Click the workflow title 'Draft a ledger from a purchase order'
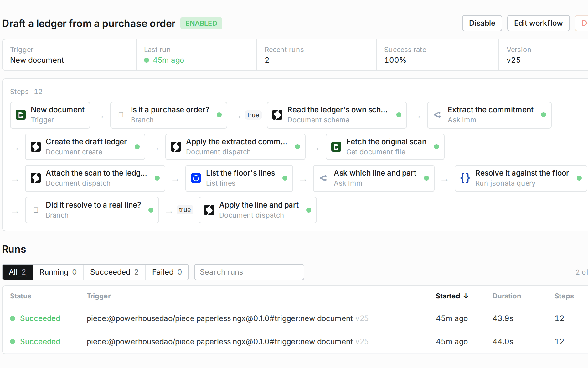Viewport: 588px width, 368px height. tap(89, 24)
